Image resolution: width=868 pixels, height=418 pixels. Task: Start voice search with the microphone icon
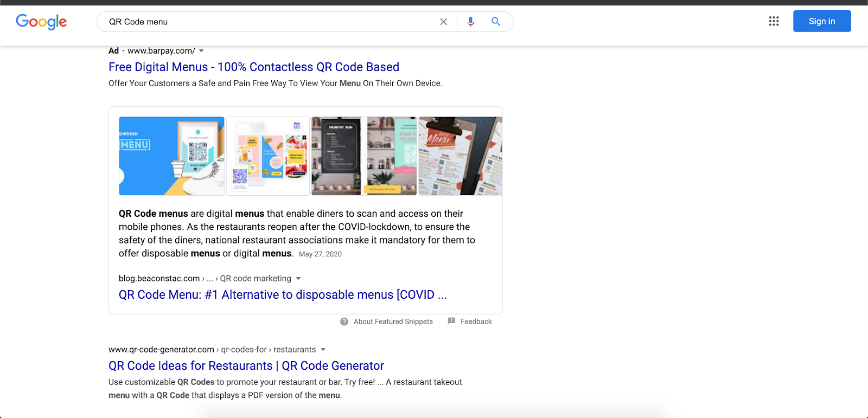[x=471, y=22]
